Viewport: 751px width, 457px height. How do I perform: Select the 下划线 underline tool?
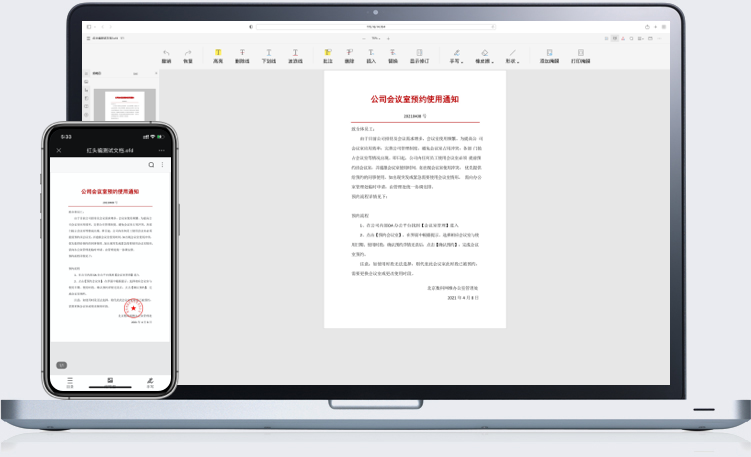(x=269, y=54)
